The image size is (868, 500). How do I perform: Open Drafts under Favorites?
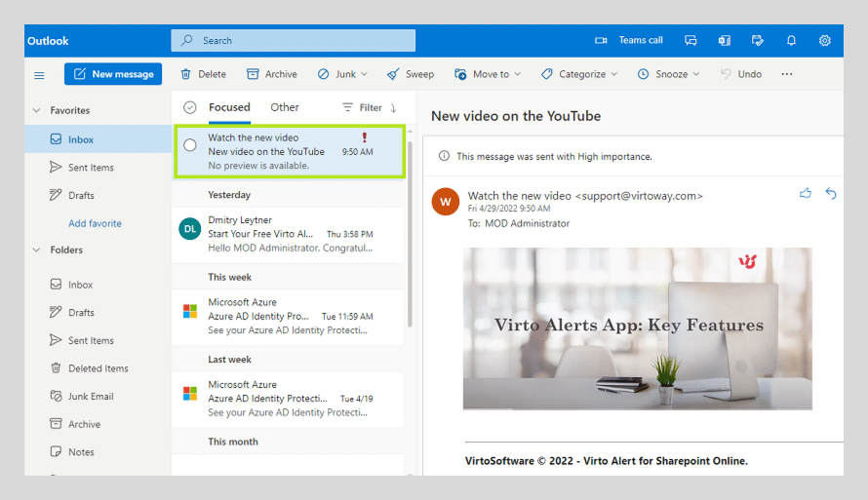click(x=98, y=195)
